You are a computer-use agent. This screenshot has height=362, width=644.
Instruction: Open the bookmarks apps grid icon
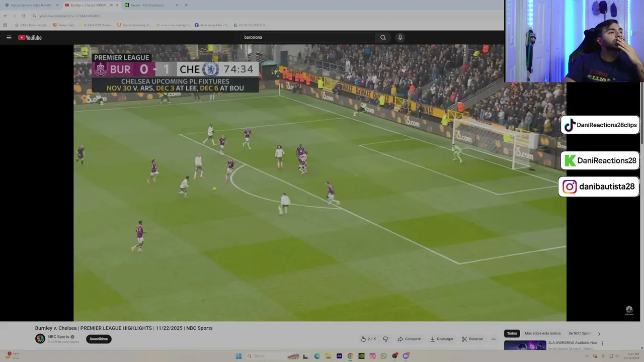tap(5, 25)
